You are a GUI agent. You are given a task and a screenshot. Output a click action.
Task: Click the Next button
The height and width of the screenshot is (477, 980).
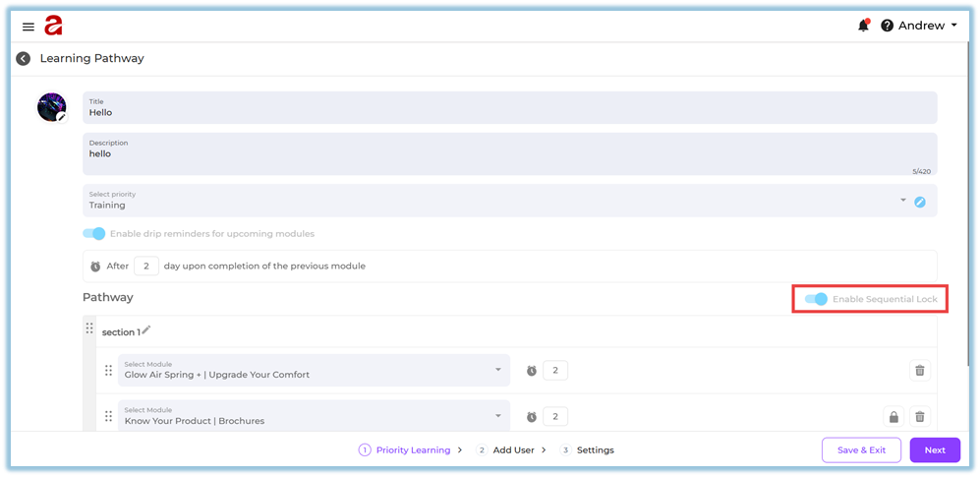(935, 450)
